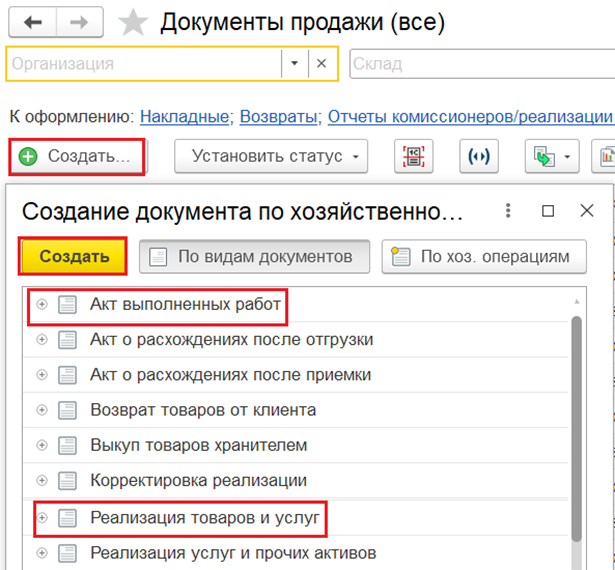Open dropdown arrow beside create-based-on icon
The height and width of the screenshot is (570, 615).
pyautogui.click(x=567, y=157)
